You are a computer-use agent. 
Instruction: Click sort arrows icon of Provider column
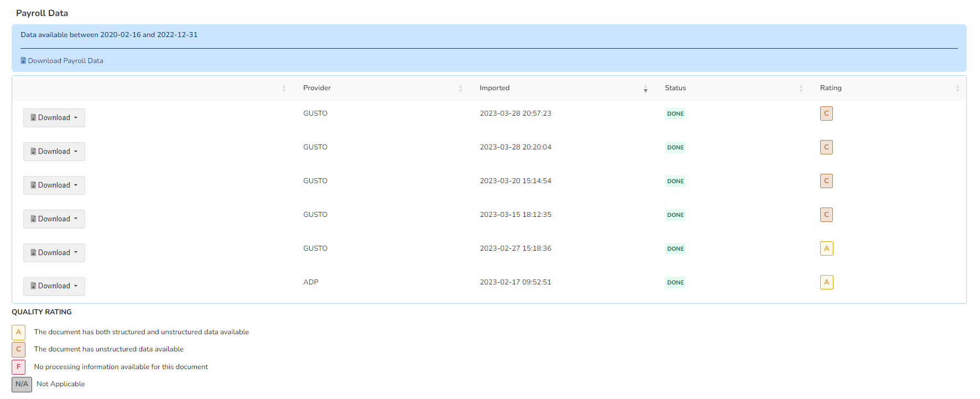[x=460, y=89]
